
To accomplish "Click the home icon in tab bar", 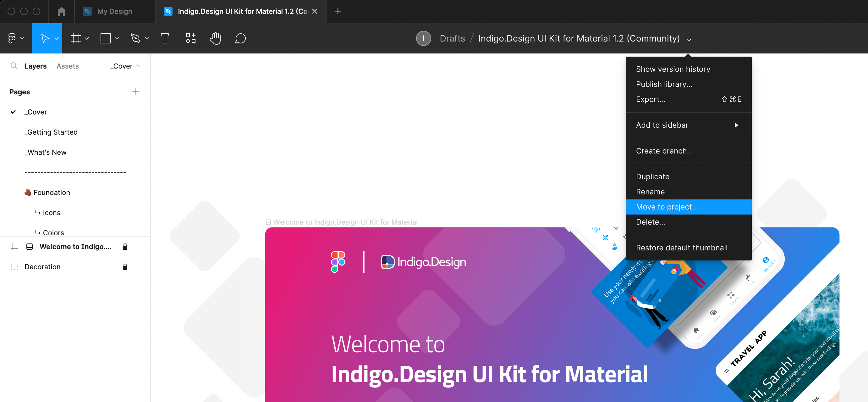I will pyautogui.click(x=61, y=11).
